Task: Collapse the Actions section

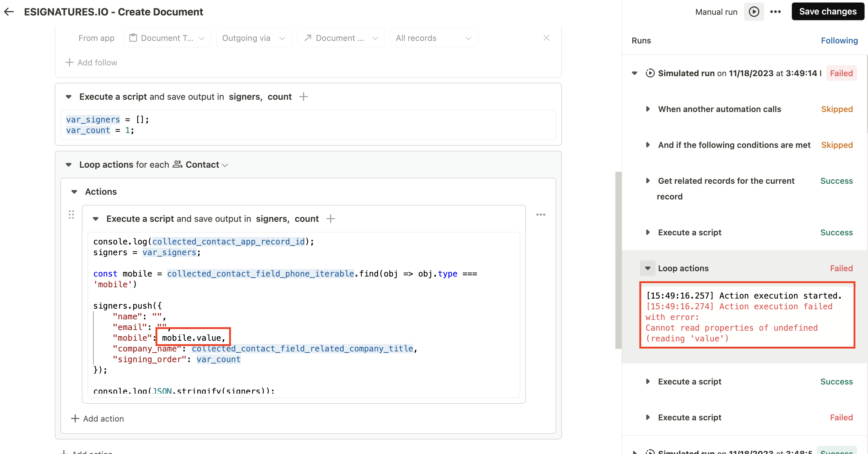Action: (75, 192)
